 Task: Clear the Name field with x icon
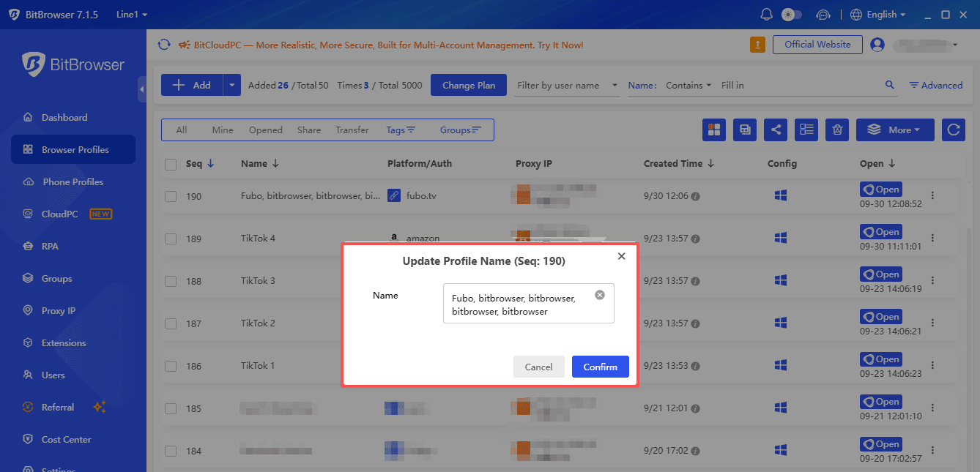tap(600, 295)
